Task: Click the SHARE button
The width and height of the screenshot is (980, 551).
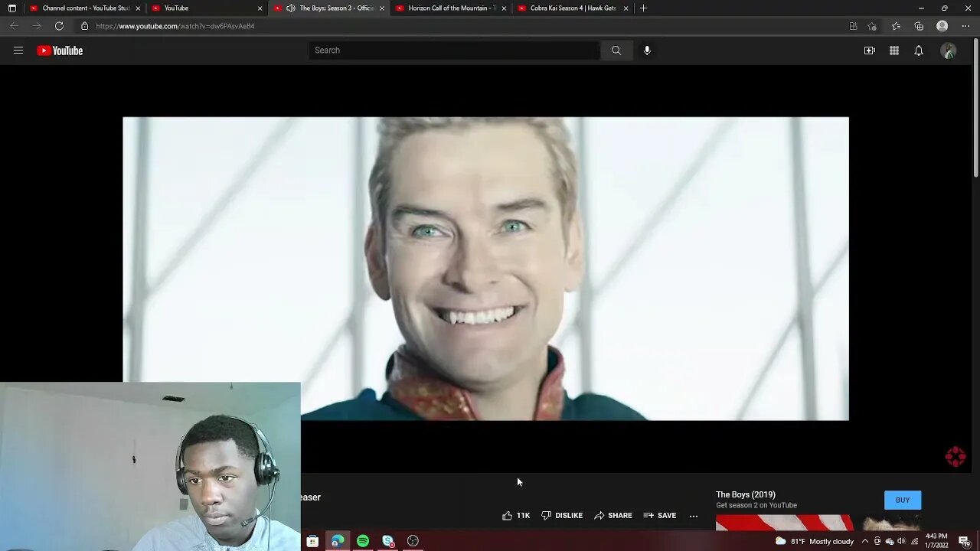Action: tap(613, 516)
